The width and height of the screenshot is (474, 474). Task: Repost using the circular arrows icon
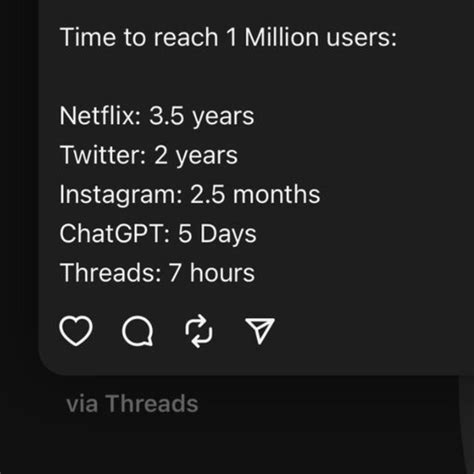[x=199, y=331]
